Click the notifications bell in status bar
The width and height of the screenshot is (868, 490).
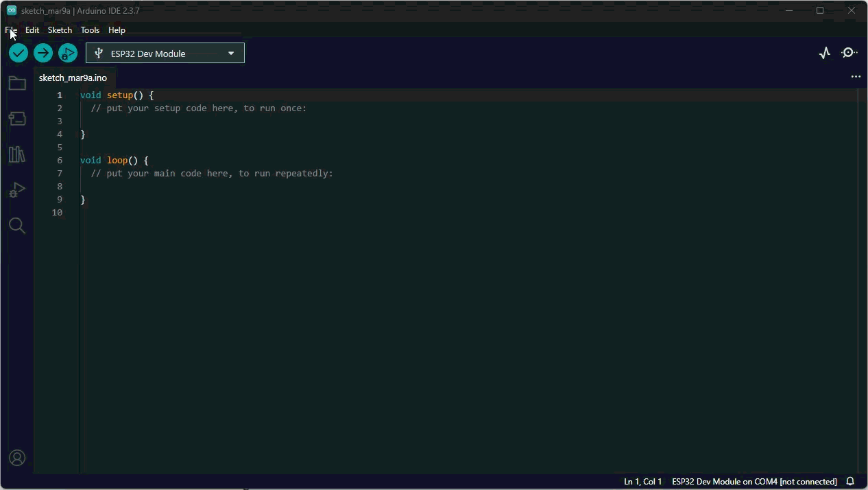pos(850,482)
